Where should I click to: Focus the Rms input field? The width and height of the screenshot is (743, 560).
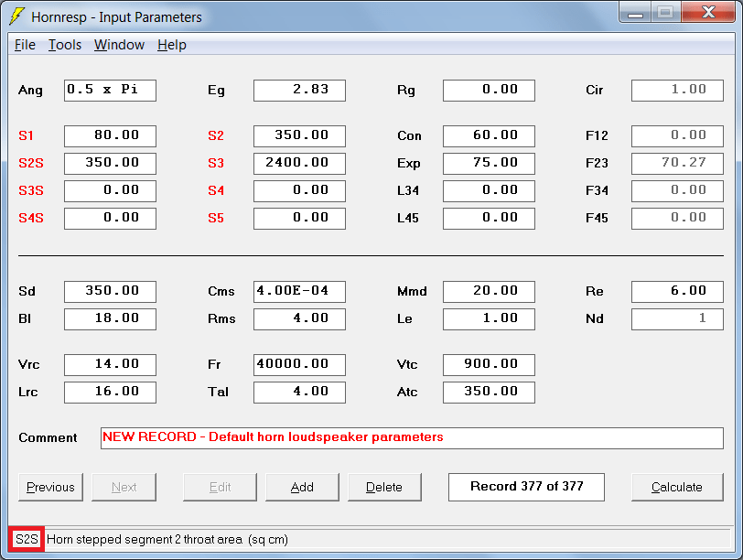299,319
